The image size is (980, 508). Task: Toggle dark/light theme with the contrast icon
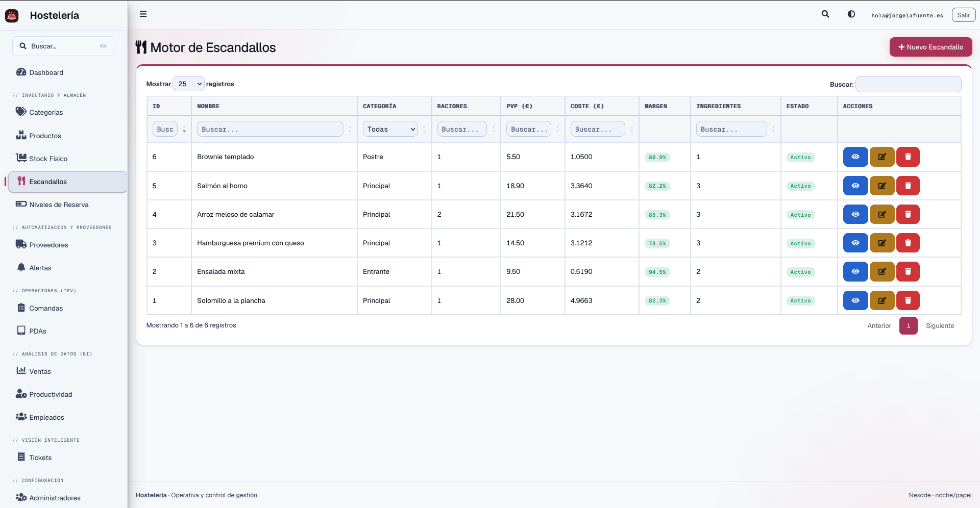[x=851, y=14]
